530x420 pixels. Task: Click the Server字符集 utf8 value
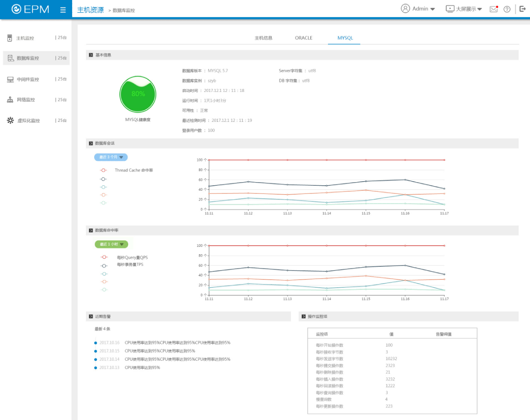(312, 71)
